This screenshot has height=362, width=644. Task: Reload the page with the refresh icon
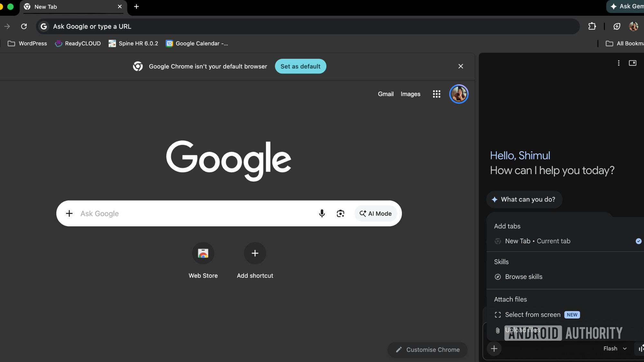[x=24, y=26]
